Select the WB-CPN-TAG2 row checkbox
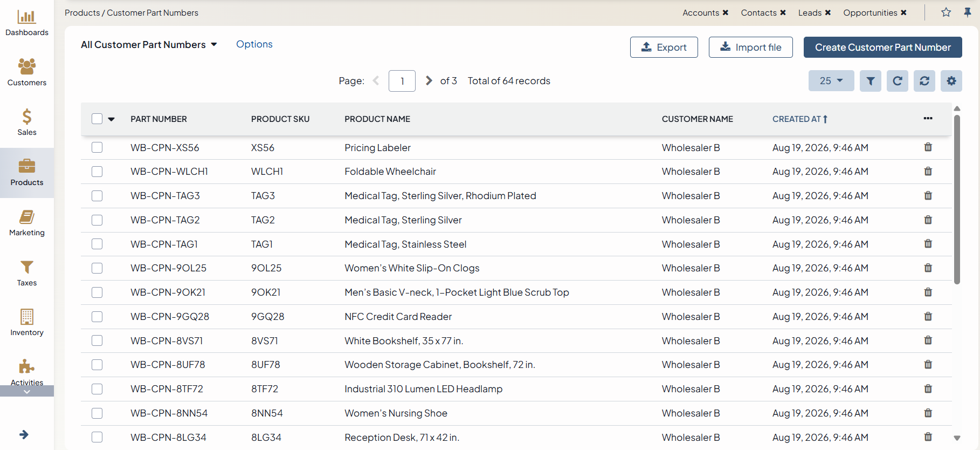Image resolution: width=980 pixels, height=450 pixels. [x=97, y=220]
